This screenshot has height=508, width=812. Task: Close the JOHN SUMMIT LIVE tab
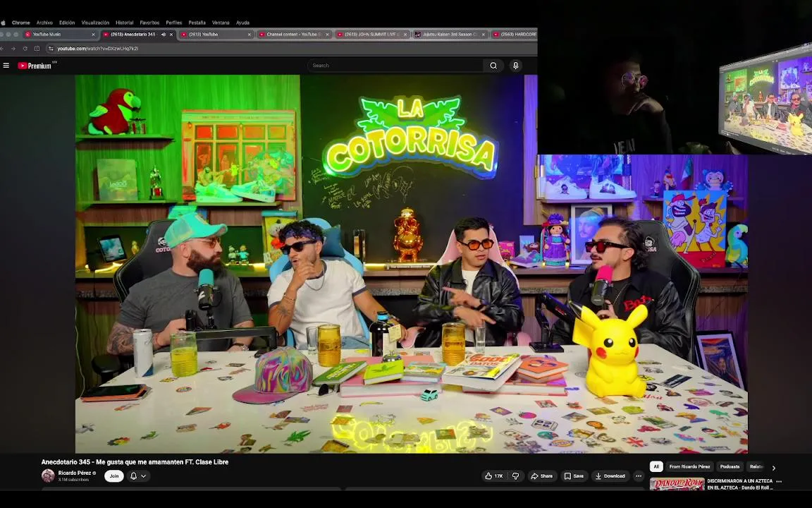405,35
